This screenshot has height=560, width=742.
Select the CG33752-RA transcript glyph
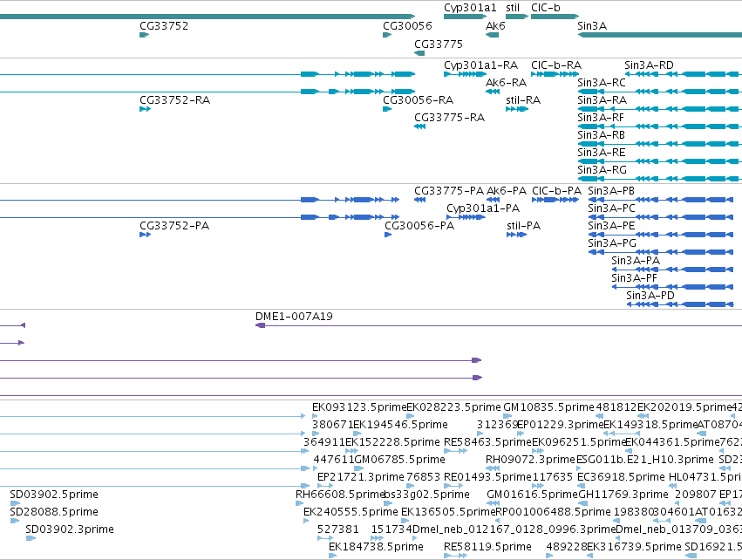point(146,109)
